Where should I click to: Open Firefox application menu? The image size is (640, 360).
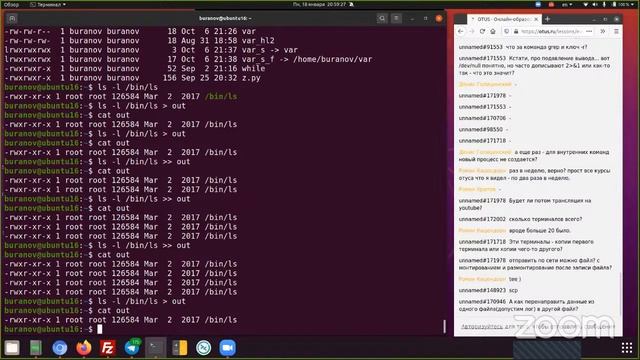pyautogui.click(x=616, y=31)
